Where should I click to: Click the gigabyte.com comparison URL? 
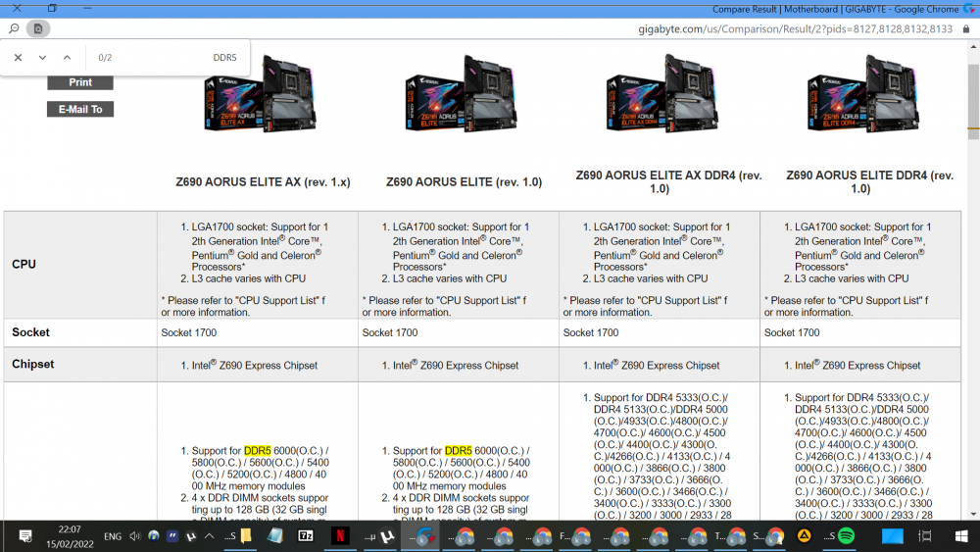(795, 28)
